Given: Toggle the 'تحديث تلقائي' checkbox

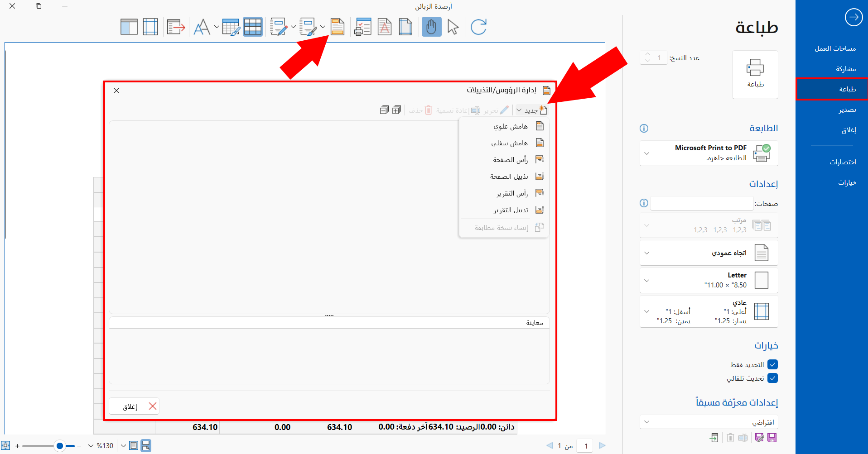Looking at the screenshot, I should click(773, 378).
